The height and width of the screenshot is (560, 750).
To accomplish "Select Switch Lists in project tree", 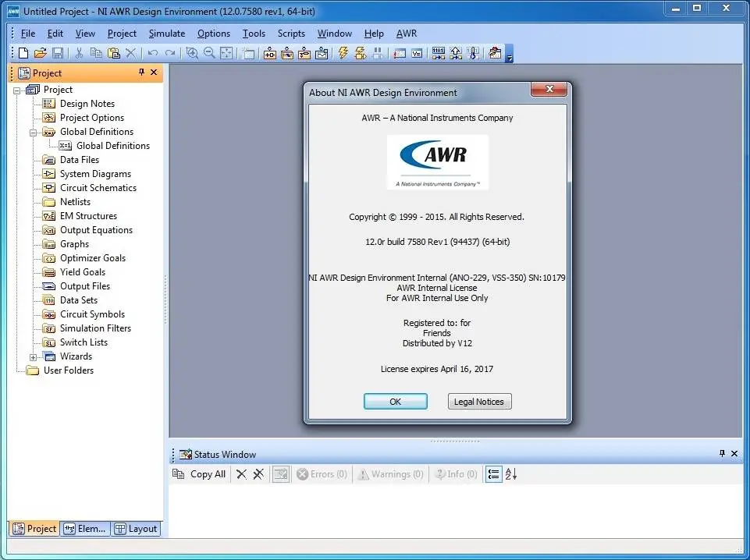I will (84, 342).
